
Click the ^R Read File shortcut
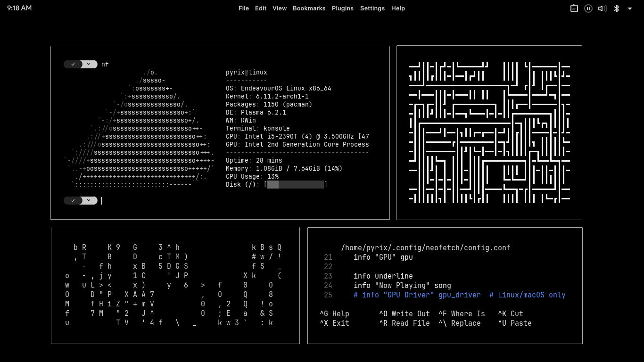pyautogui.click(x=405, y=323)
